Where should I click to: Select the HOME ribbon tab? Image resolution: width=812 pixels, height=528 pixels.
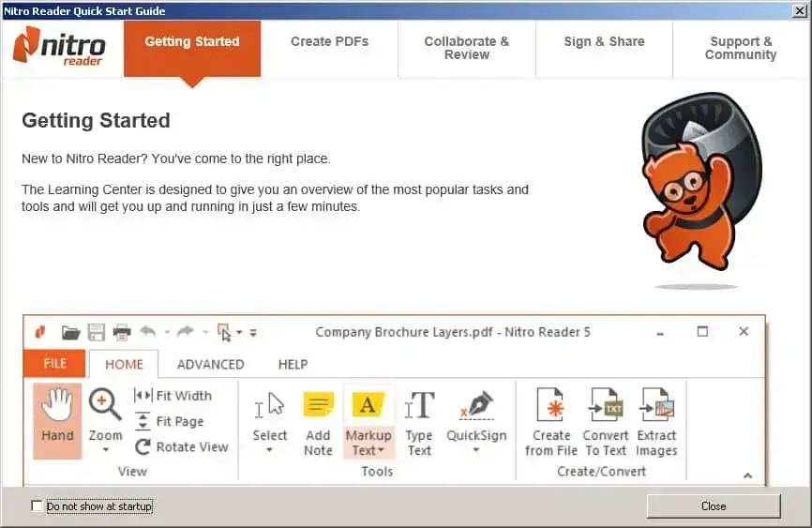(x=124, y=364)
